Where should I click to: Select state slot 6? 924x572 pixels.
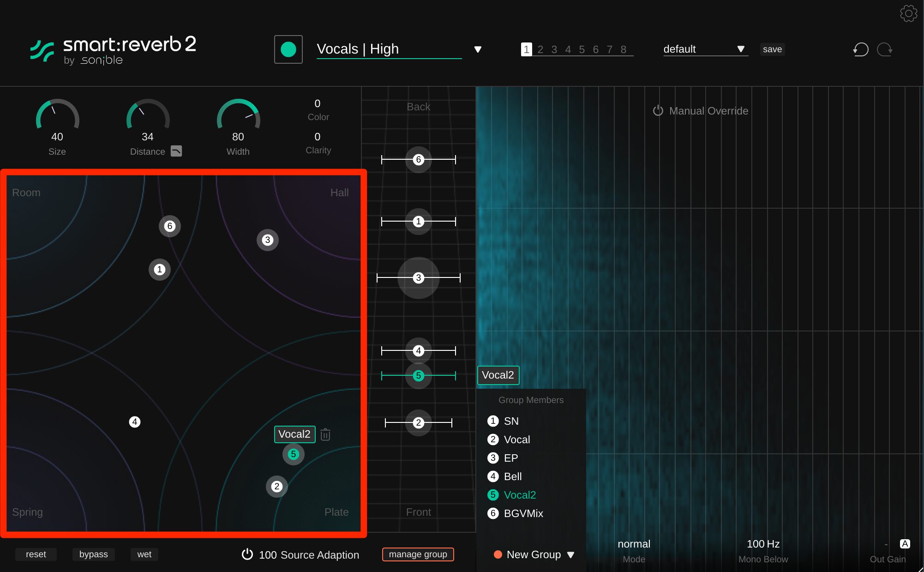(596, 49)
